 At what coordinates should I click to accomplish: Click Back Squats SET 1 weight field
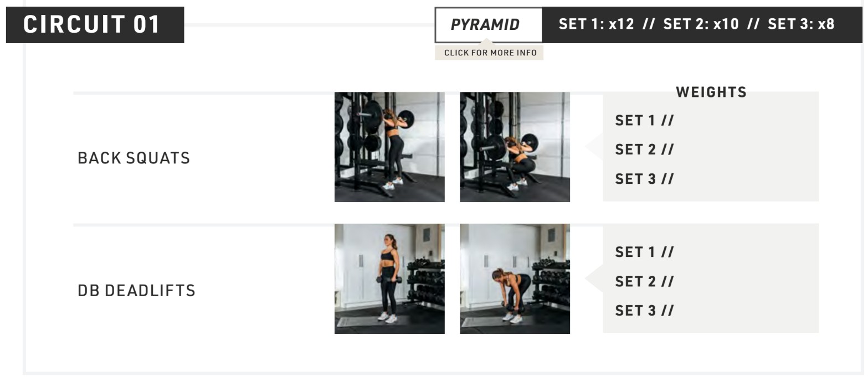coord(712,121)
